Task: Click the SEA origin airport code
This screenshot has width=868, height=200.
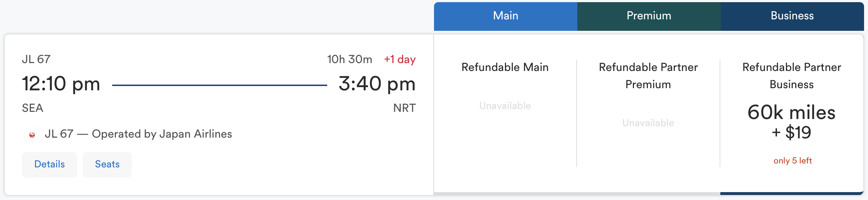Action: tap(33, 108)
